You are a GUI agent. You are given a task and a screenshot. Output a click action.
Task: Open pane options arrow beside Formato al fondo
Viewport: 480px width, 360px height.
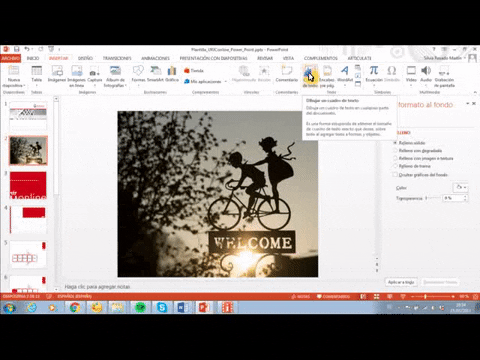coord(467,104)
